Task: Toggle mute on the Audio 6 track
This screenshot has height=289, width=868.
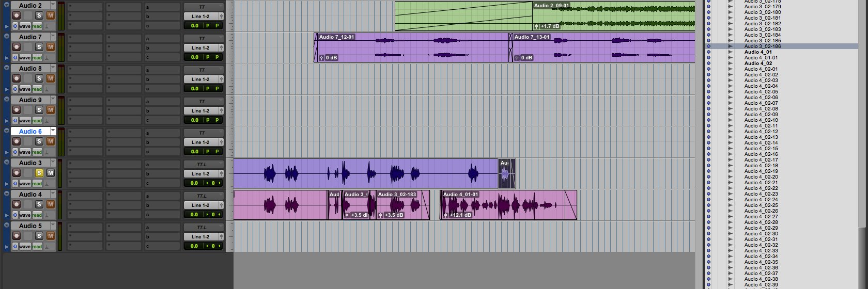Action: point(50,141)
